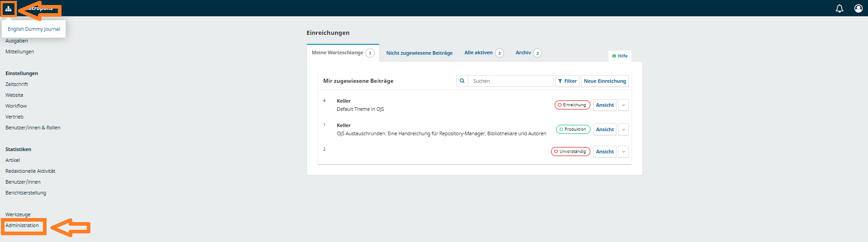Screen dimensions: 868x242
Task: Open Benutzer/innen & Rollen settings
Action: coord(33,128)
